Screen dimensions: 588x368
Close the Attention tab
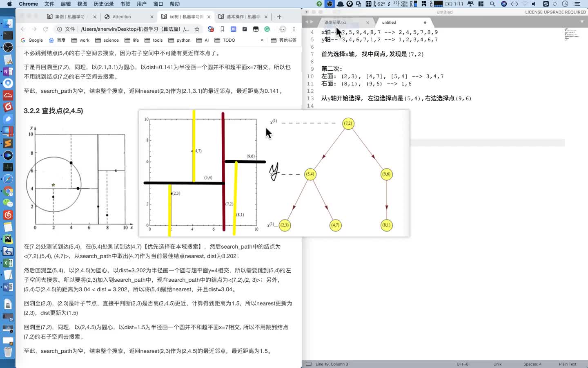click(x=152, y=17)
